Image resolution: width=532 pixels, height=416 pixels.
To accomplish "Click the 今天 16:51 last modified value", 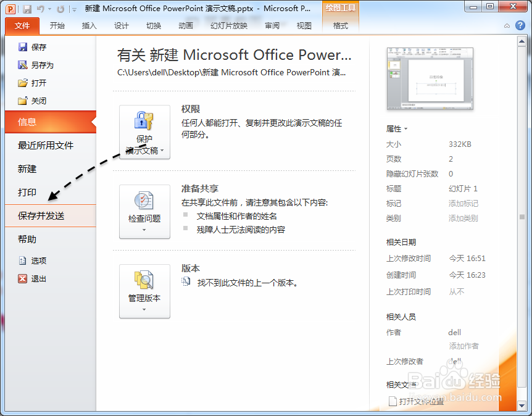I will point(467,258).
